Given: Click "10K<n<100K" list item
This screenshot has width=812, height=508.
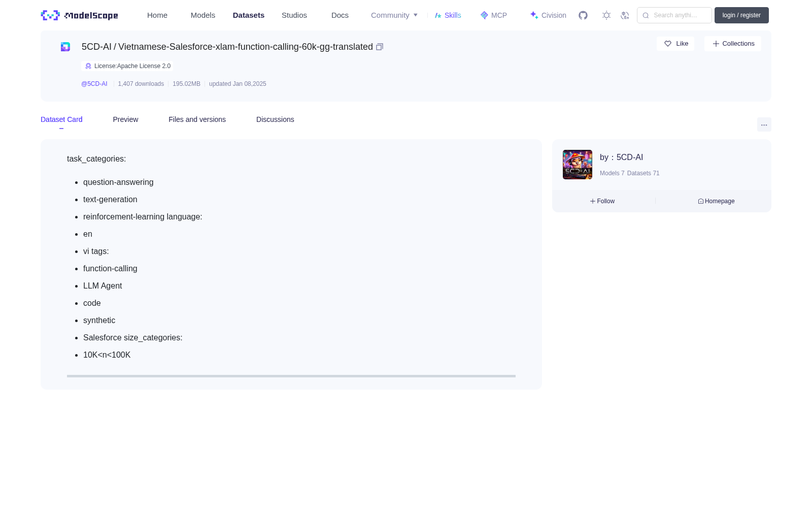Looking at the screenshot, I should (x=107, y=355).
